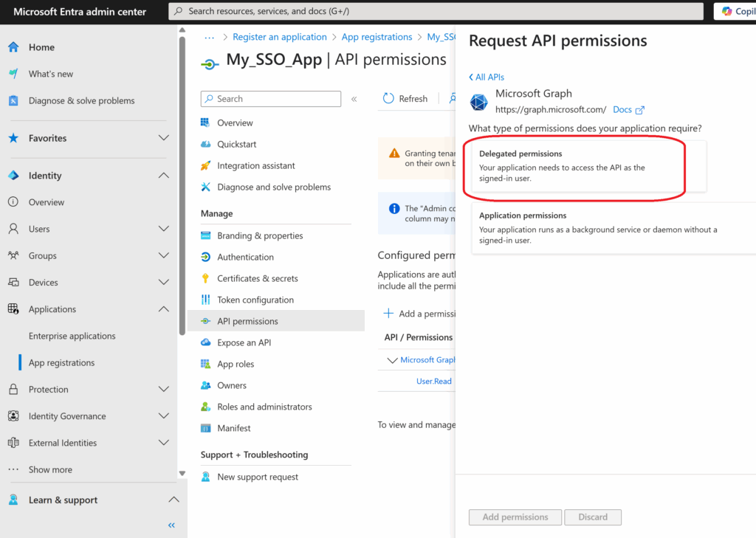Image resolution: width=756 pixels, height=538 pixels.
Task: Click the User.Read permission link
Action: point(434,382)
